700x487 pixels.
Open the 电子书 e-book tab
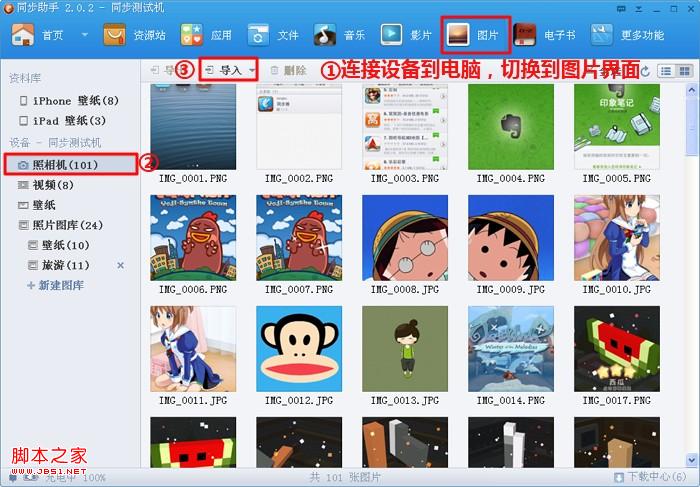[545, 35]
